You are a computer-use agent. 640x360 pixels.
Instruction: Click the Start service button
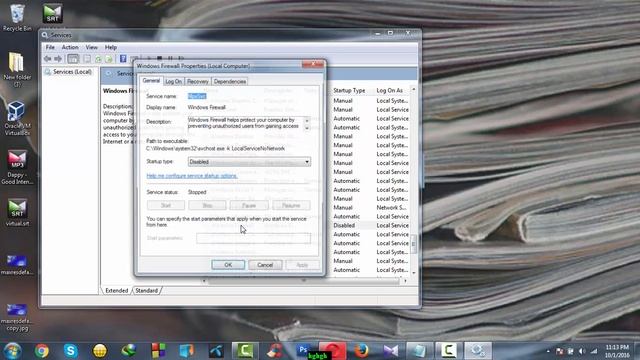pyautogui.click(x=166, y=205)
